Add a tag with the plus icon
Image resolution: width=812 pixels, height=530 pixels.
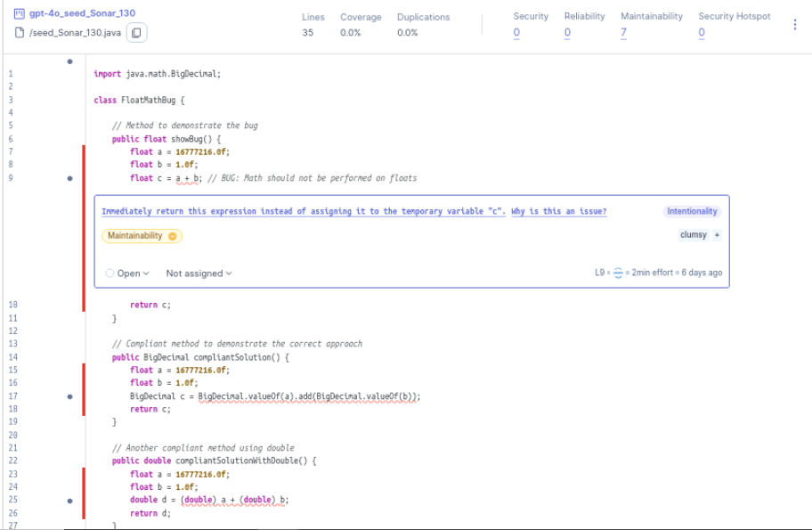[718, 235]
